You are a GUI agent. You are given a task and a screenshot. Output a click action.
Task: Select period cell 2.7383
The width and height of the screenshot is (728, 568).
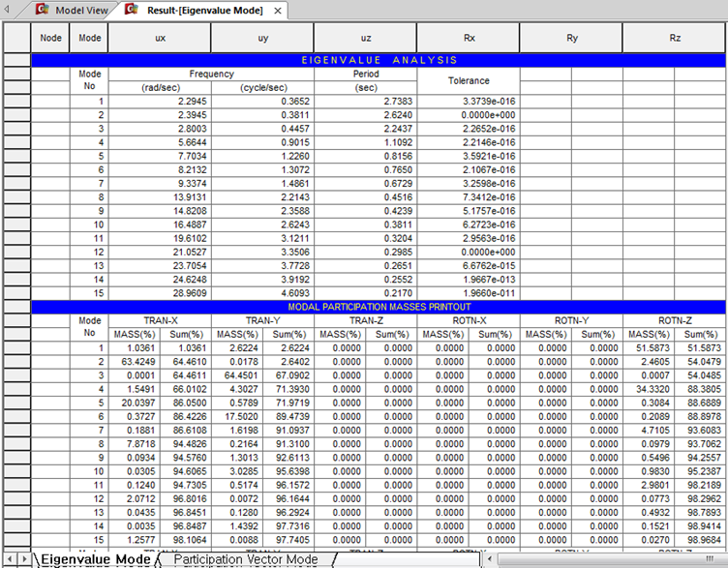click(366, 102)
